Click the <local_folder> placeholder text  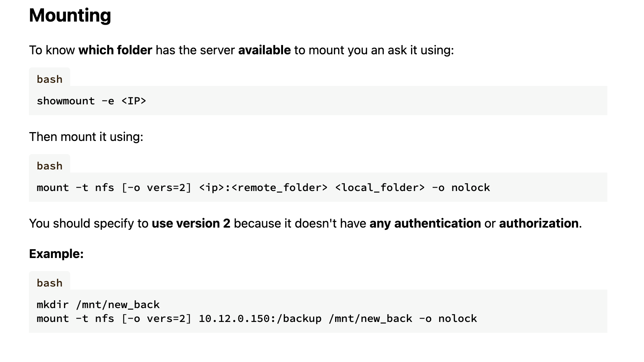pos(380,188)
